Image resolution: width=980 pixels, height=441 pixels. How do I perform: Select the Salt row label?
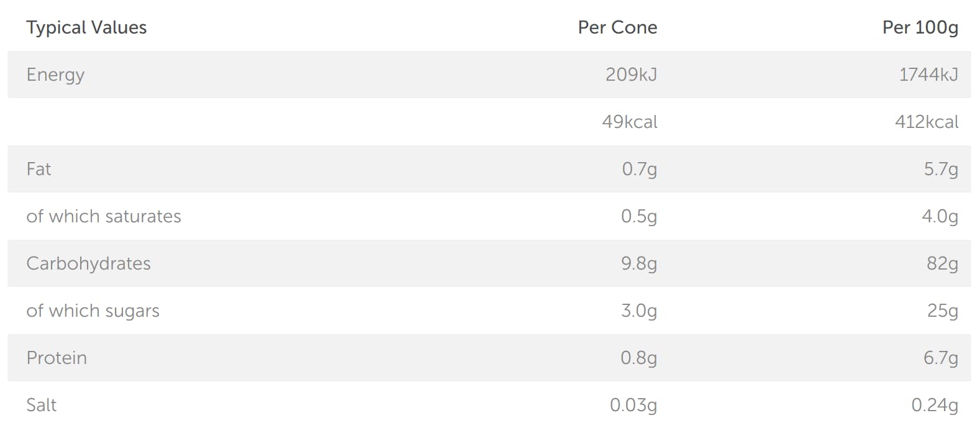pyautogui.click(x=42, y=405)
